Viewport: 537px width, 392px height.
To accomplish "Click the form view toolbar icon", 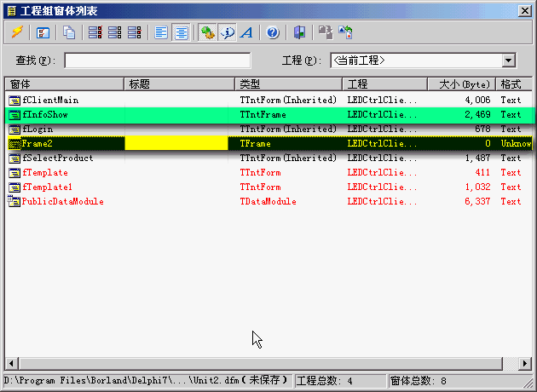I will pyautogui.click(x=43, y=32).
